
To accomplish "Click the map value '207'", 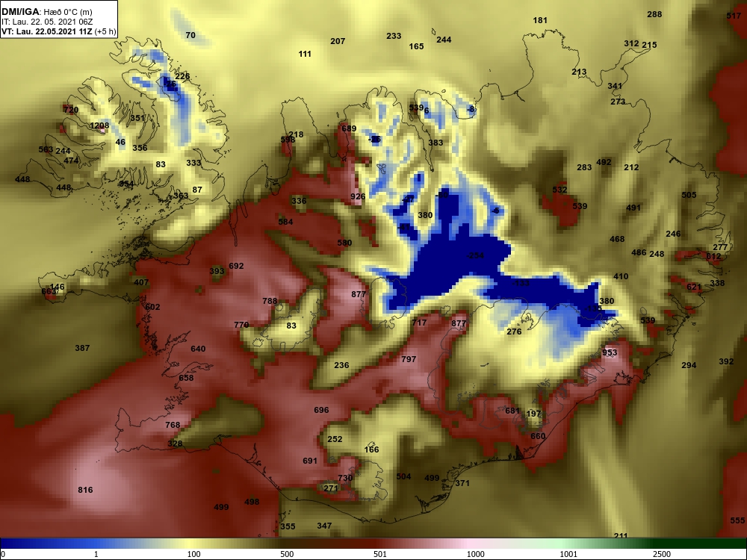I will [338, 41].
